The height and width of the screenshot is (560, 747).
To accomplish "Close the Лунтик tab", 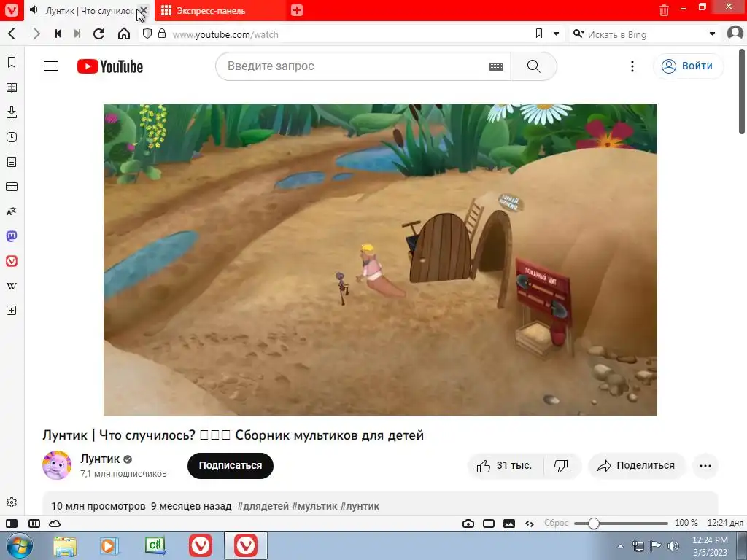I will [143, 10].
